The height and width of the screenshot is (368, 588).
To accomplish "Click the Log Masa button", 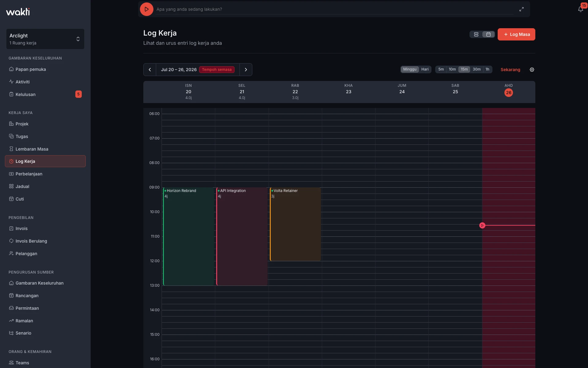I will tap(516, 34).
